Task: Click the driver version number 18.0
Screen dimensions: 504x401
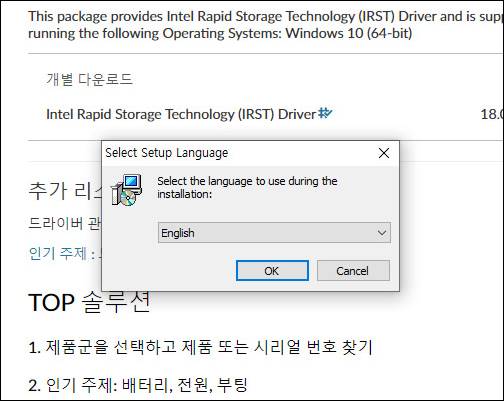Action: (492, 114)
